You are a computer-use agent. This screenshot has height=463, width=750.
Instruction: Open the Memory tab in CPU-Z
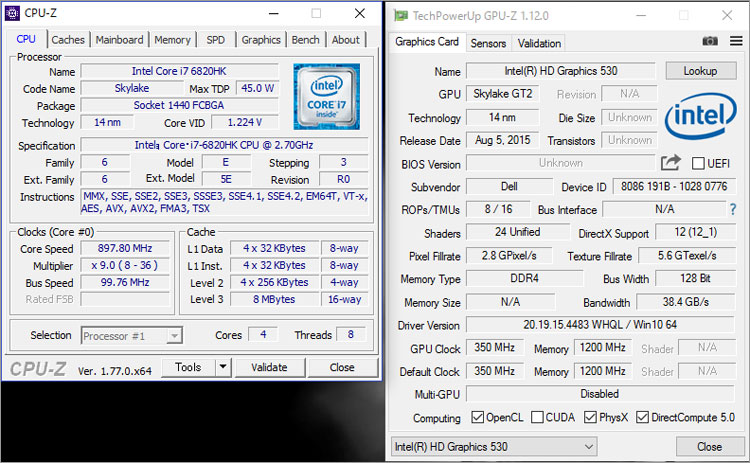(172, 40)
